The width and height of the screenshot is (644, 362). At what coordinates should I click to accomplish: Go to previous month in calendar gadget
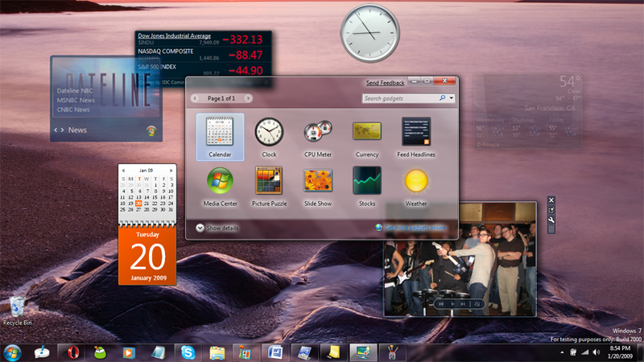click(x=123, y=171)
